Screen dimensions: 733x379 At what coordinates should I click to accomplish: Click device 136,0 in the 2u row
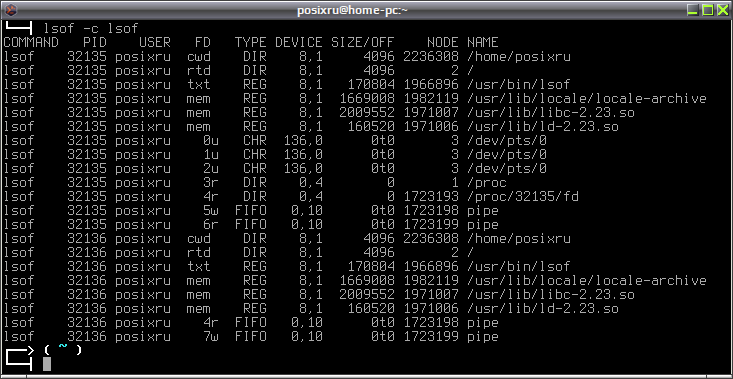coord(303,169)
